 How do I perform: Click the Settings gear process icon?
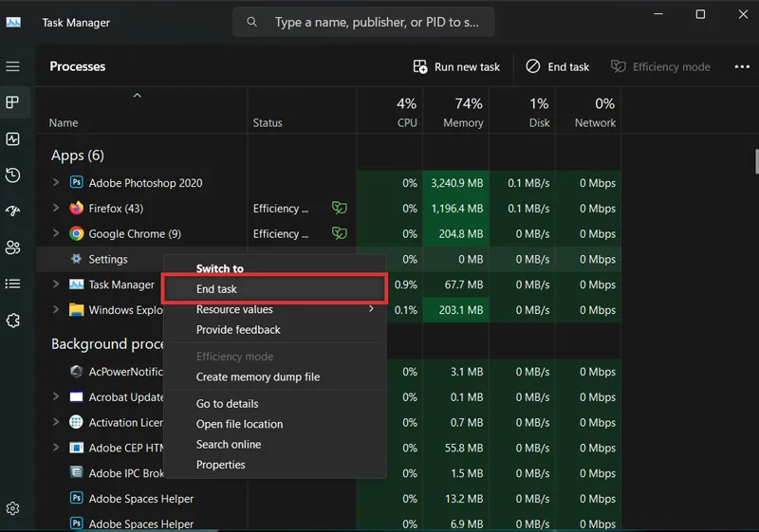(76, 259)
